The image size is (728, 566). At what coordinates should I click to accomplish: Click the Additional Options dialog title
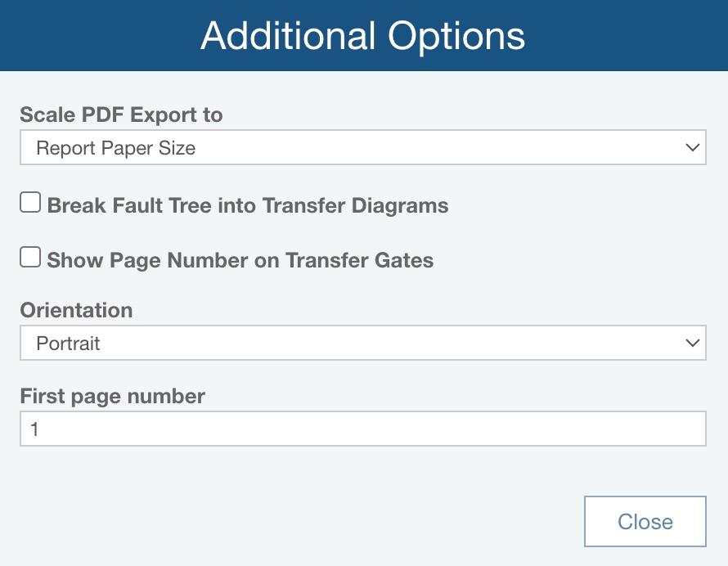[x=362, y=36]
